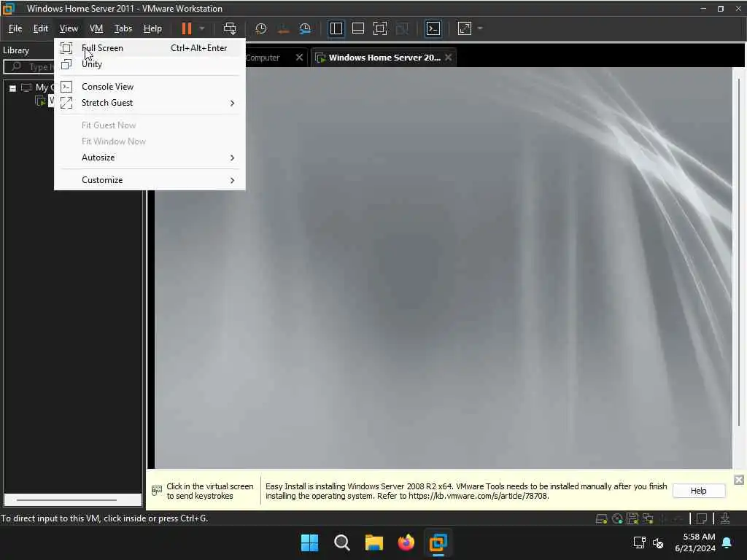The width and height of the screenshot is (747, 560).
Task: Click the Unity menu item icon
Action: 66,64
